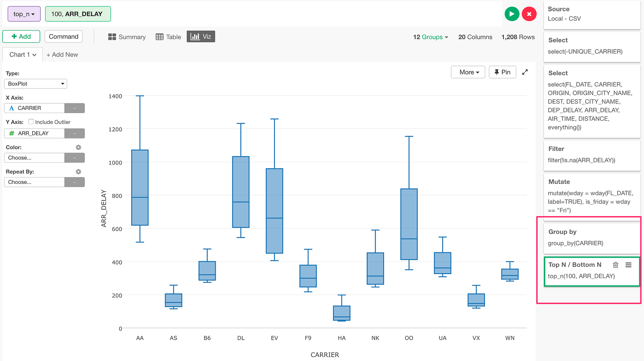Click the F9 box in the boxplot
Viewport: 644px width, 361px height.
point(308,276)
